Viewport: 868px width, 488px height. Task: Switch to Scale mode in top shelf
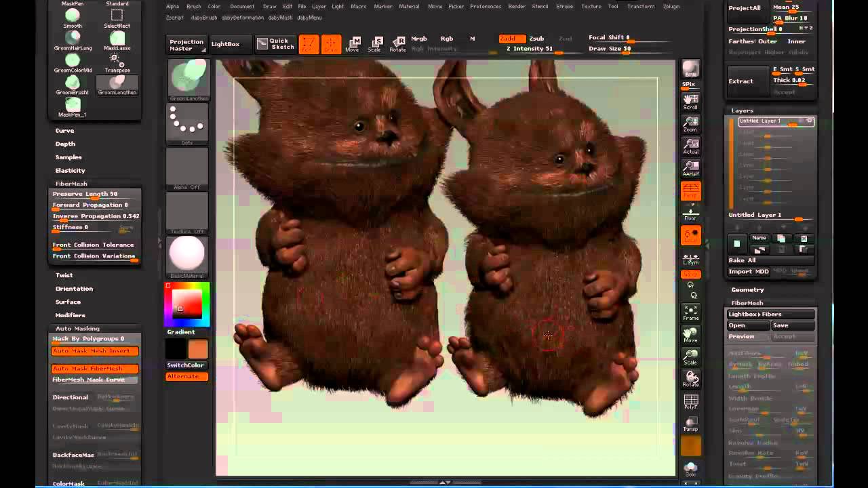(x=374, y=44)
